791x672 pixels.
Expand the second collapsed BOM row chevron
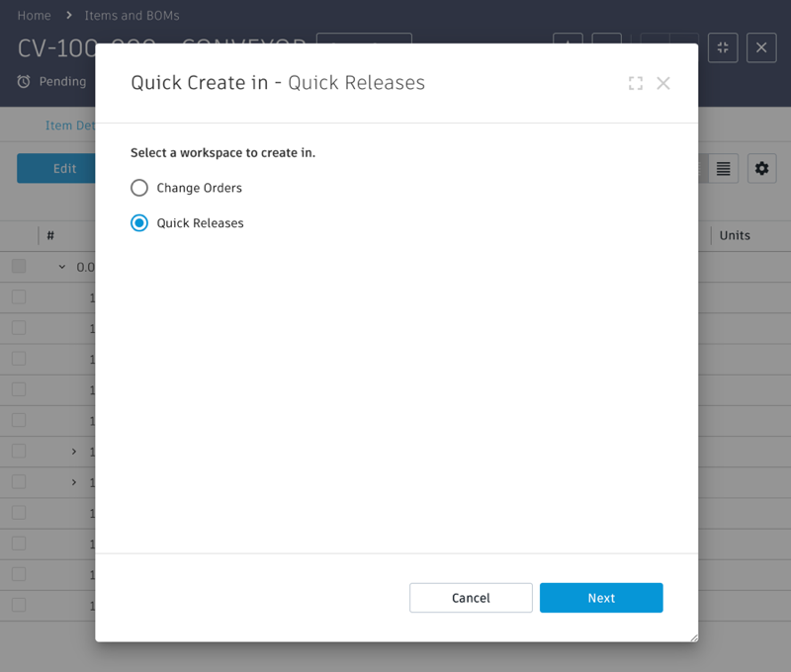(x=74, y=482)
